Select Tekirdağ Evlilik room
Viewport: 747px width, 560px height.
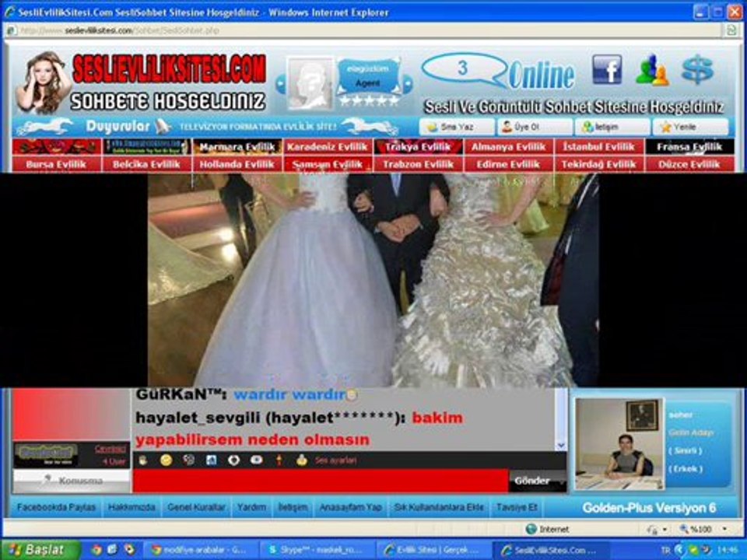click(599, 164)
